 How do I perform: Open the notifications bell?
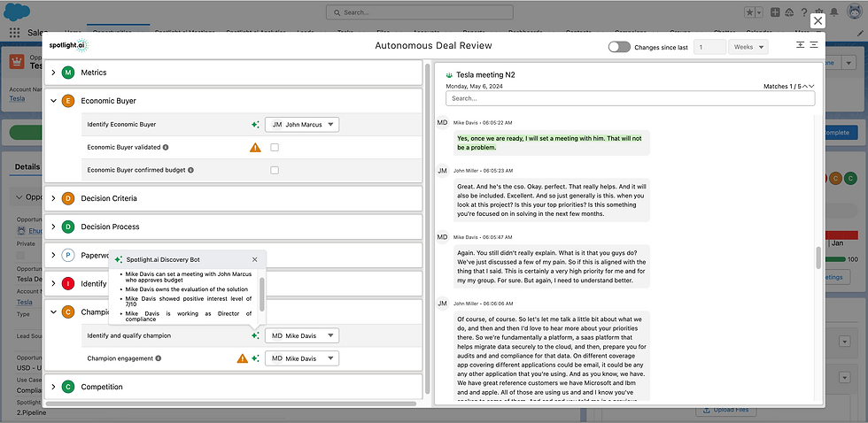[833, 12]
